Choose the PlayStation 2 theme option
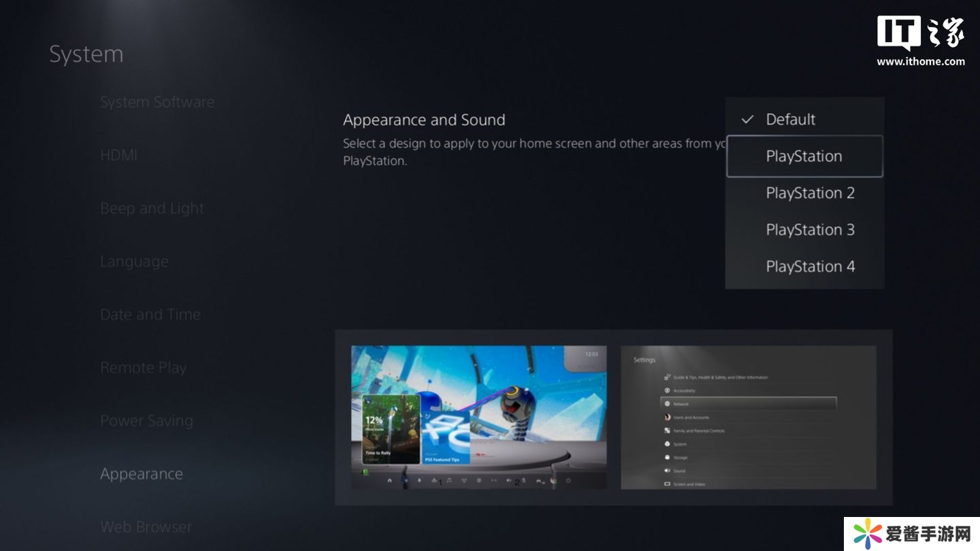This screenshot has width=980, height=551. click(810, 193)
